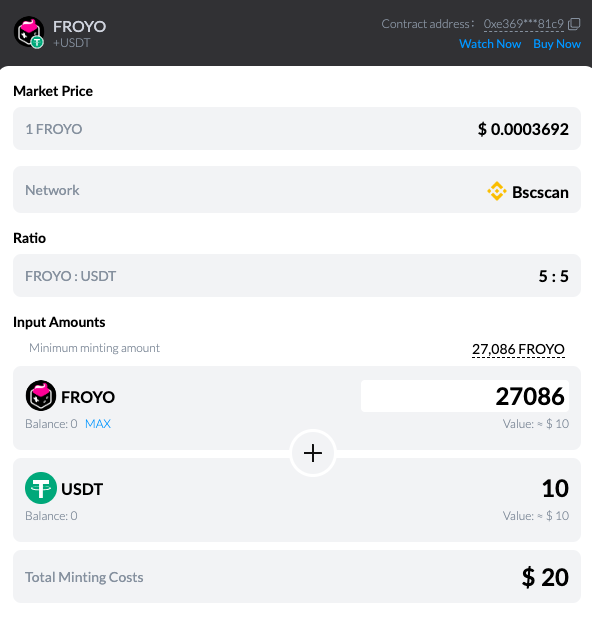Click the Total Minting Costs row
This screenshot has width=592, height=617.
pos(297,576)
